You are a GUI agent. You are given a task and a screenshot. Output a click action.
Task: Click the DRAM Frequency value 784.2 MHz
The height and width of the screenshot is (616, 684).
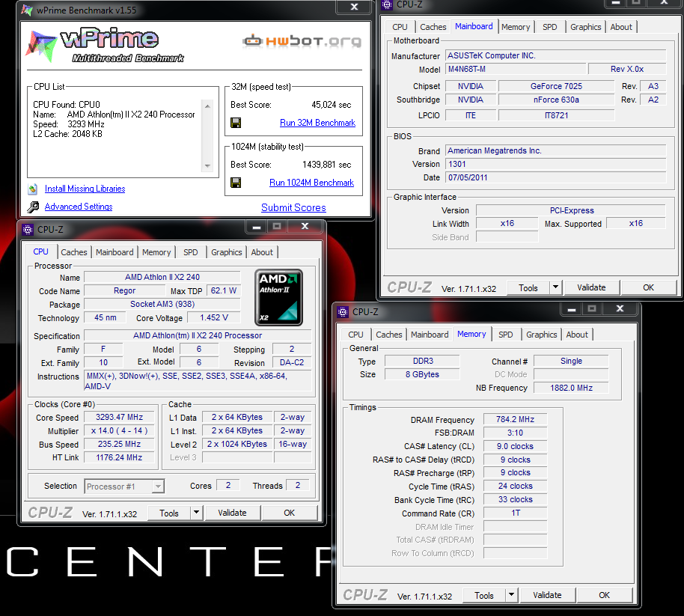coord(515,419)
